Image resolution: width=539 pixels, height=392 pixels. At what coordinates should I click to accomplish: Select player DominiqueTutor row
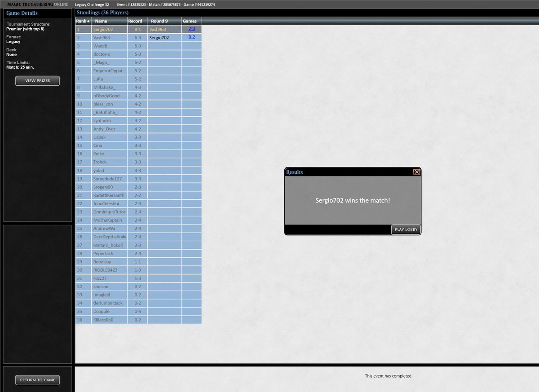click(138, 212)
